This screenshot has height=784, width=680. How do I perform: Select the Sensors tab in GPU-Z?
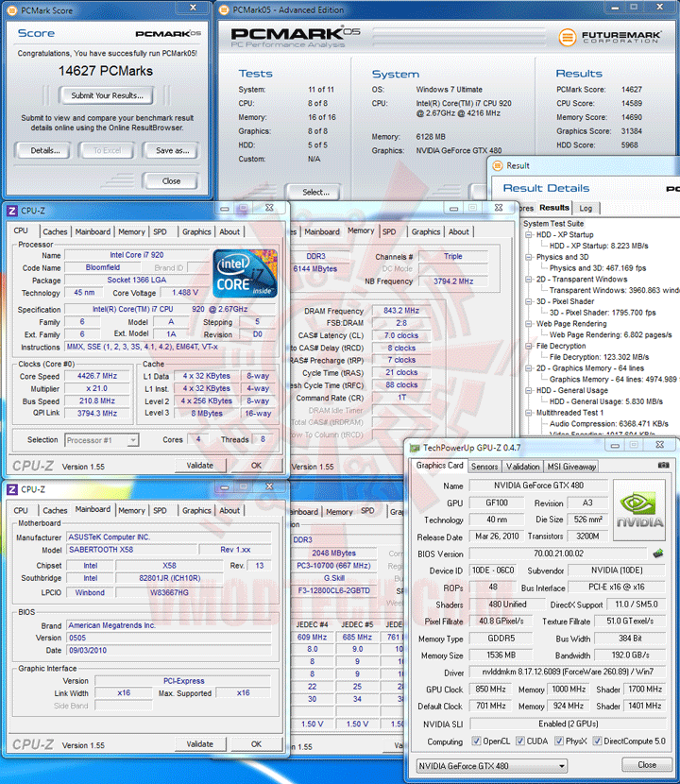[x=484, y=467]
